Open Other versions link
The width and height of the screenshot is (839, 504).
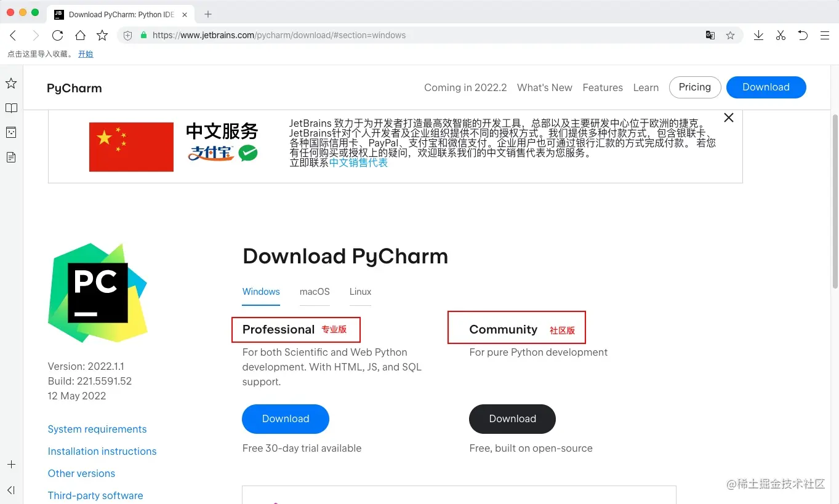[x=81, y=473]
